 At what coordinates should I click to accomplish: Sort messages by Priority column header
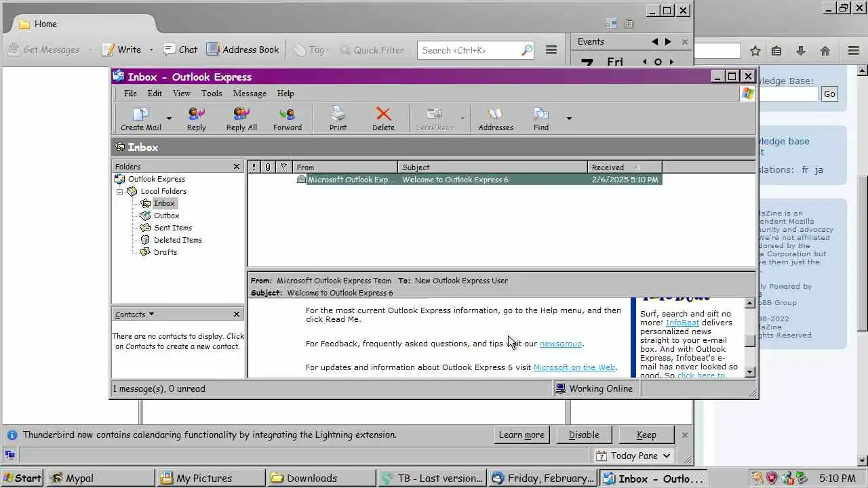point(254,167)
